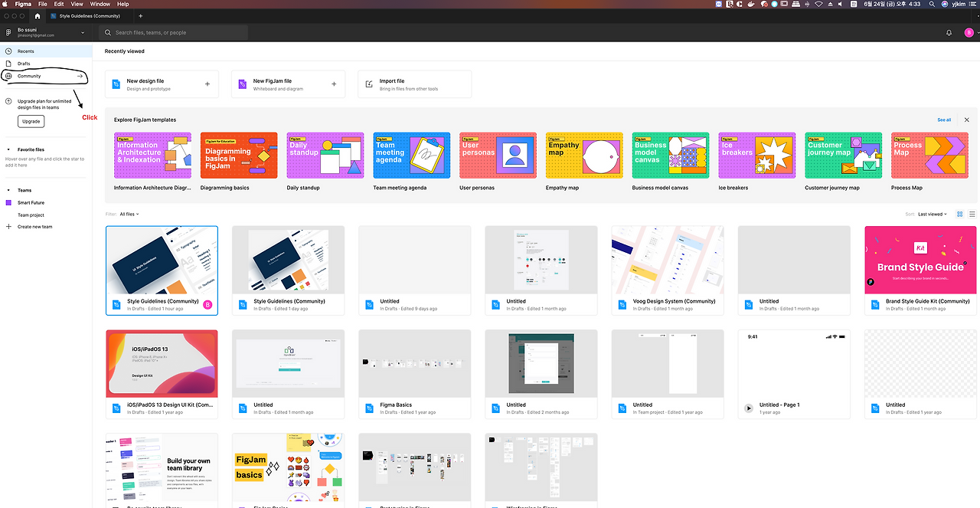Click the Import file card

click(414, 84)
